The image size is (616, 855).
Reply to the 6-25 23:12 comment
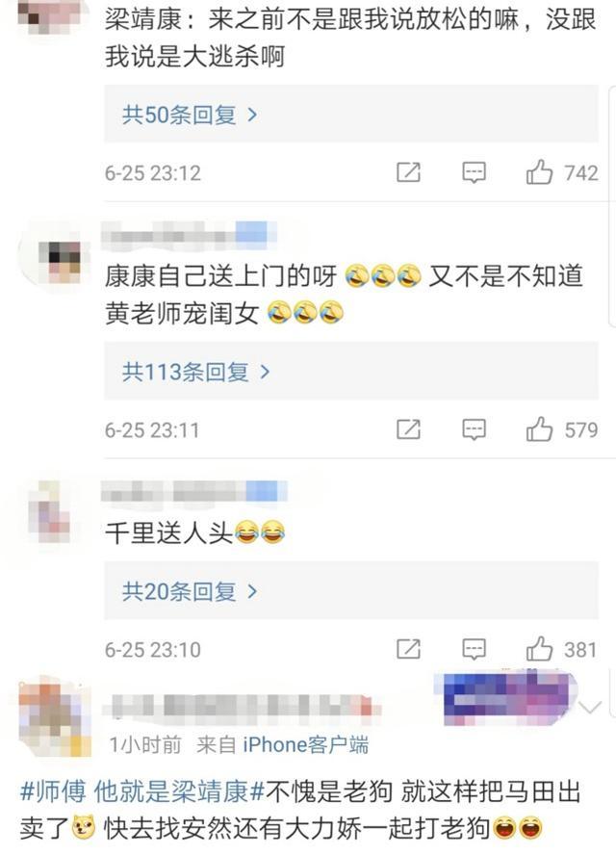pos(474,173)
